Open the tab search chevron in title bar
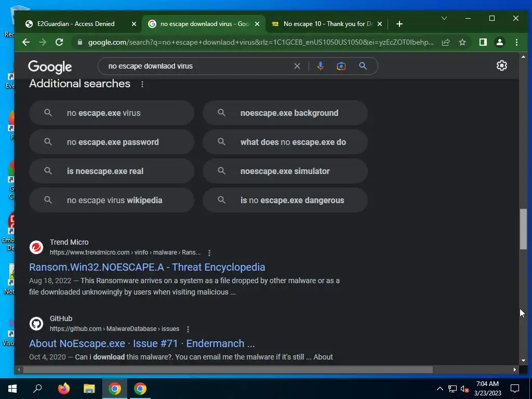The width and height of the screenshot is (532, 399). click(444, 18)
